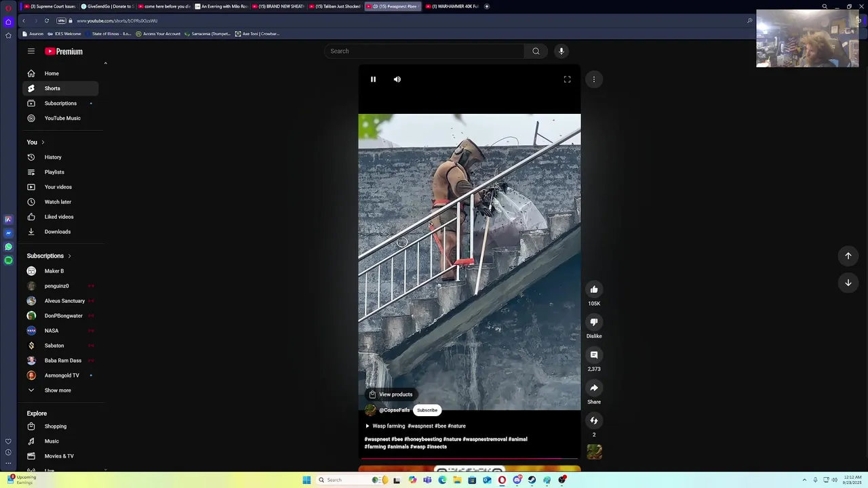This screenshot has width=868, height=488.
Task: Open Asmongold TV channel
Action: (x=60, y=375)
